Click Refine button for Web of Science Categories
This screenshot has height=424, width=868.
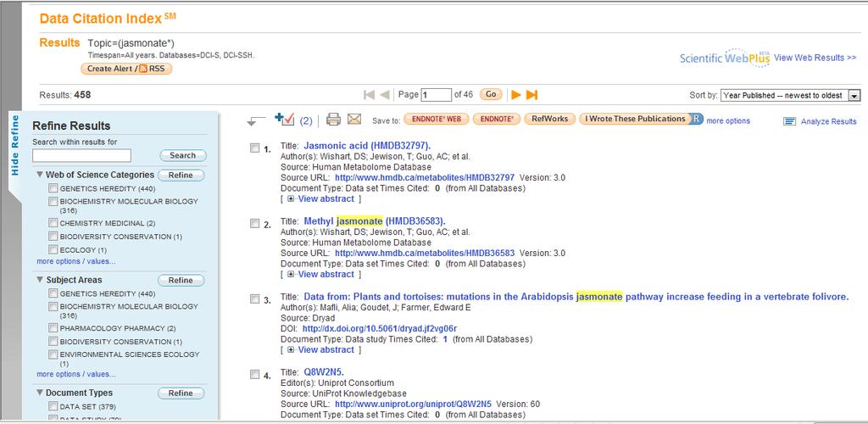[181, 175]
